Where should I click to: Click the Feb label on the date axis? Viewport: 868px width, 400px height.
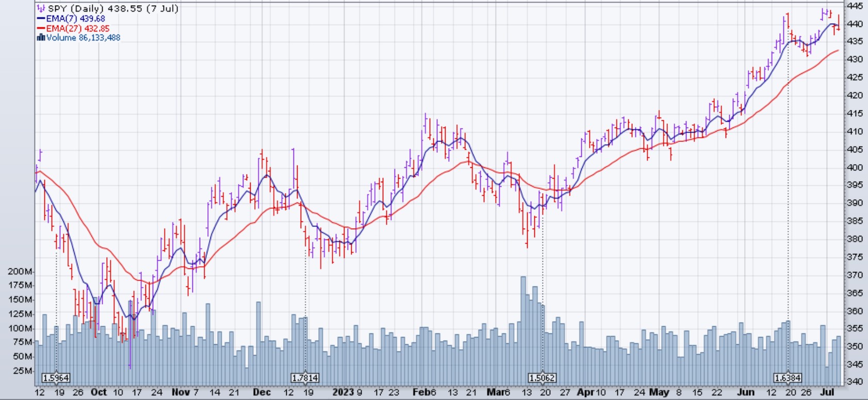coord(421,392)
